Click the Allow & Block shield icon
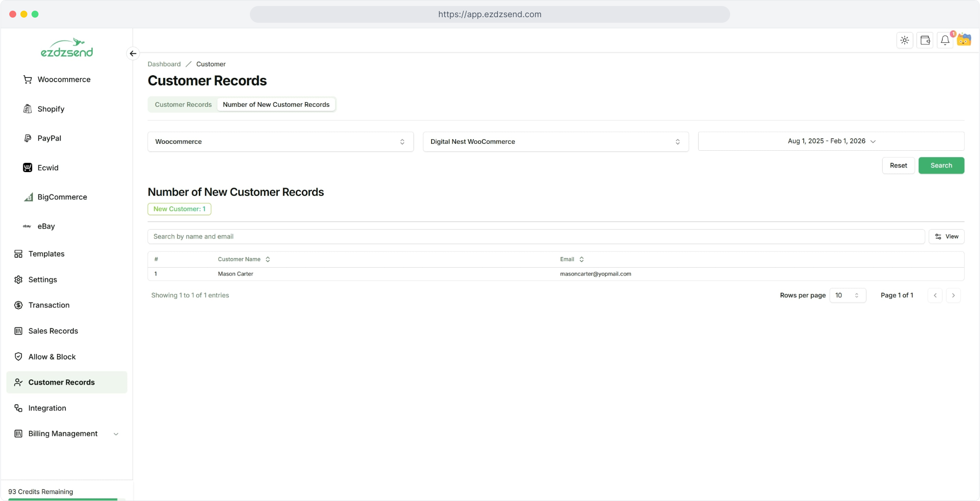980x501 pixels. tap(19, 357)
